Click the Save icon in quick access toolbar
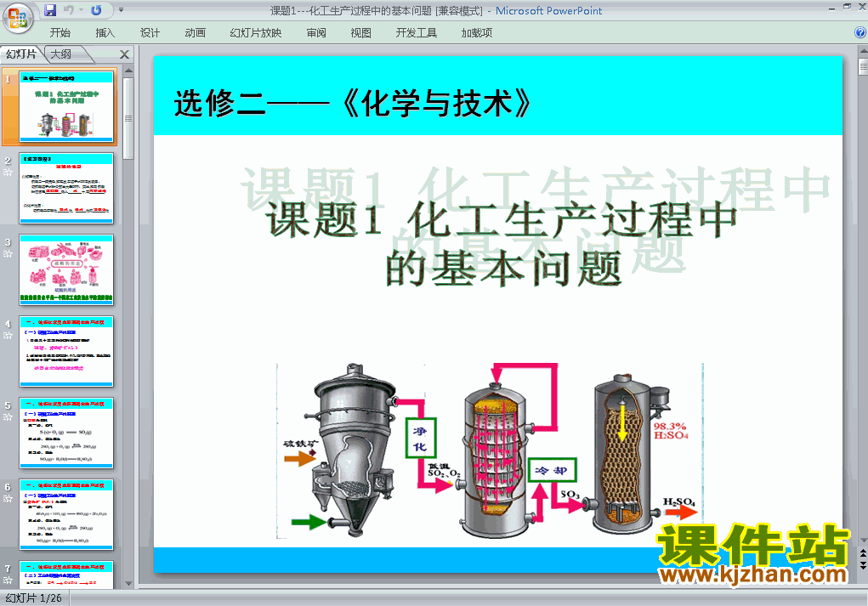The image size is (868, 606). [50, 10]
